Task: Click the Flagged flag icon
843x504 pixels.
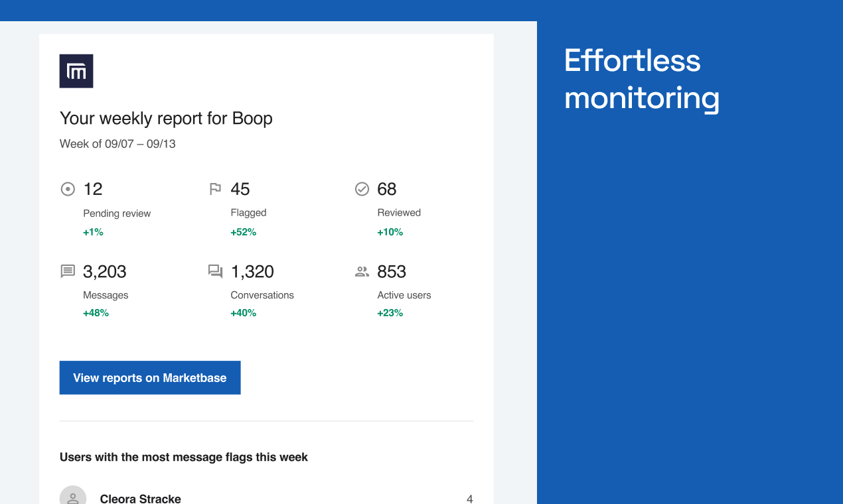Action: pyautogui.click(x=215, y=189)
